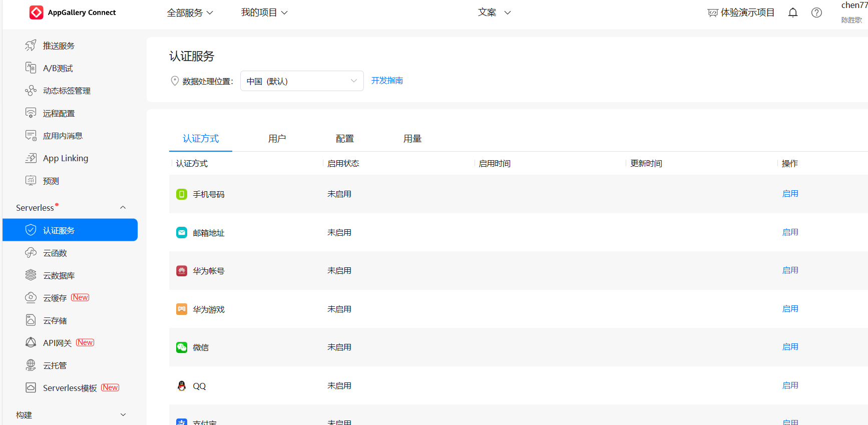The width and height of the screenshot is (868, 425).
Task: Click the 预测 sidebar icon
Action: [31, 181]
